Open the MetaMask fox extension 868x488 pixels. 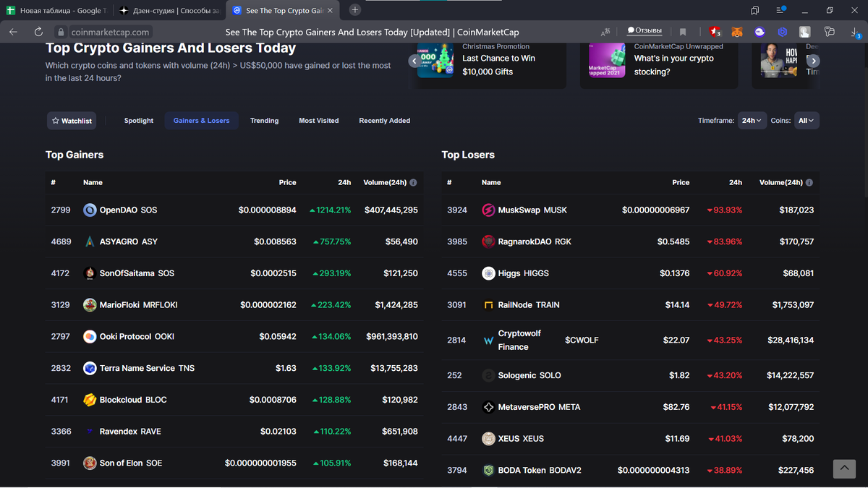click(x=736, y=32)
